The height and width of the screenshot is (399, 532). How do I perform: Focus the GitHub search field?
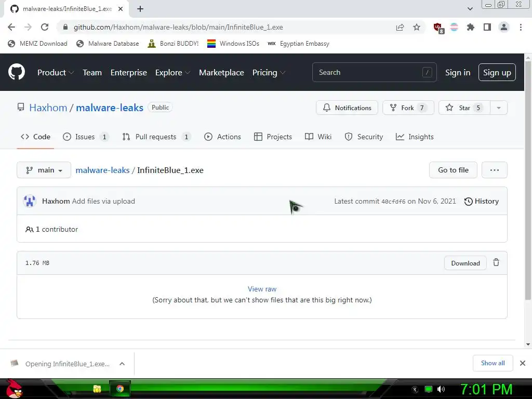pyautogui.click(x=374, y=72)
